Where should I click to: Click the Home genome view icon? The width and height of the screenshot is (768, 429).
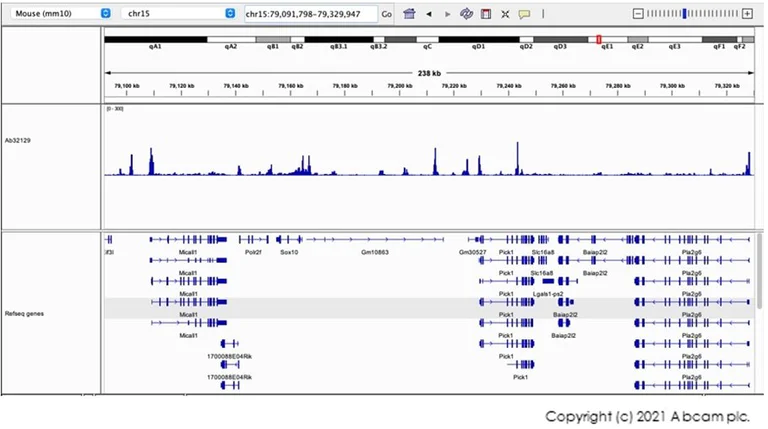409,14
